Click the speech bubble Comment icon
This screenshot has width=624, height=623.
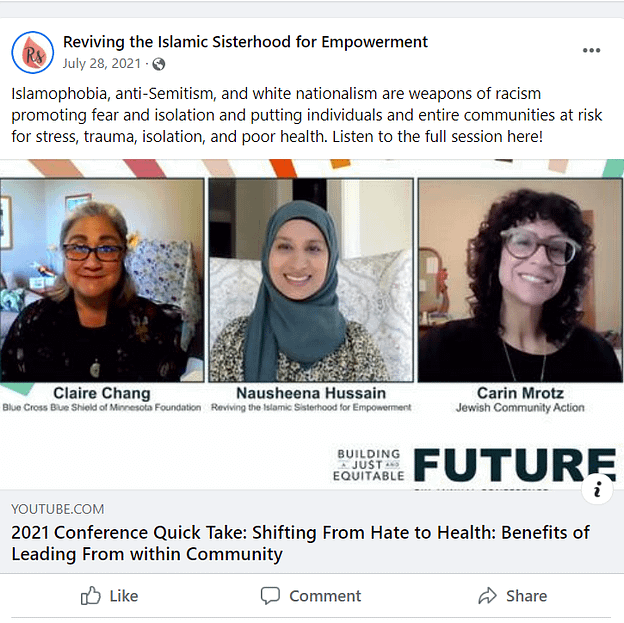tap(270, 596)
